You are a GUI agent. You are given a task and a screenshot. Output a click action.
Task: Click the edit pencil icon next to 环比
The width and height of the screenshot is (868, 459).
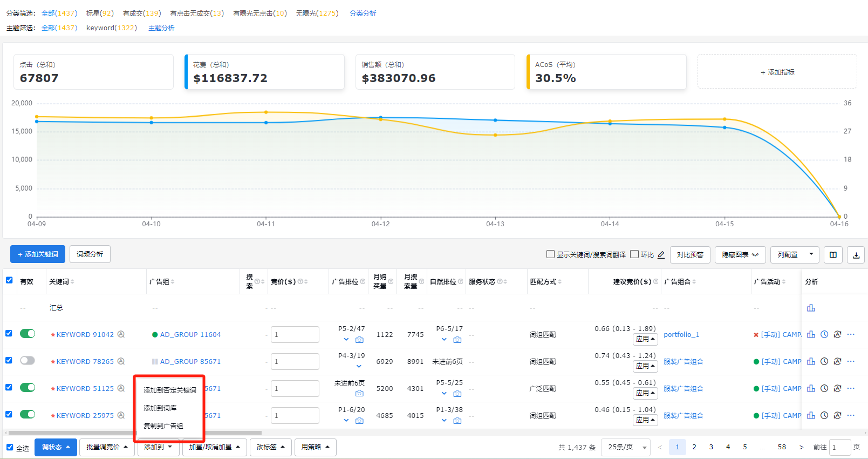point(661,255)
